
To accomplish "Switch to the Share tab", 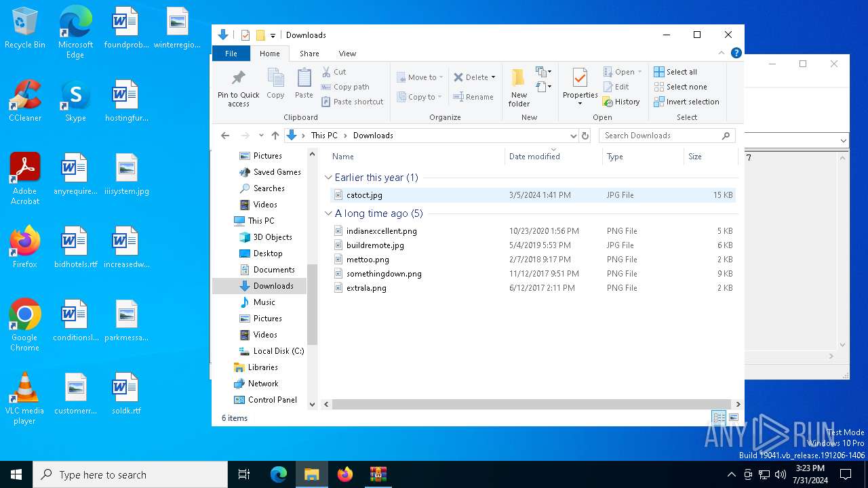I will pos(309,54).
